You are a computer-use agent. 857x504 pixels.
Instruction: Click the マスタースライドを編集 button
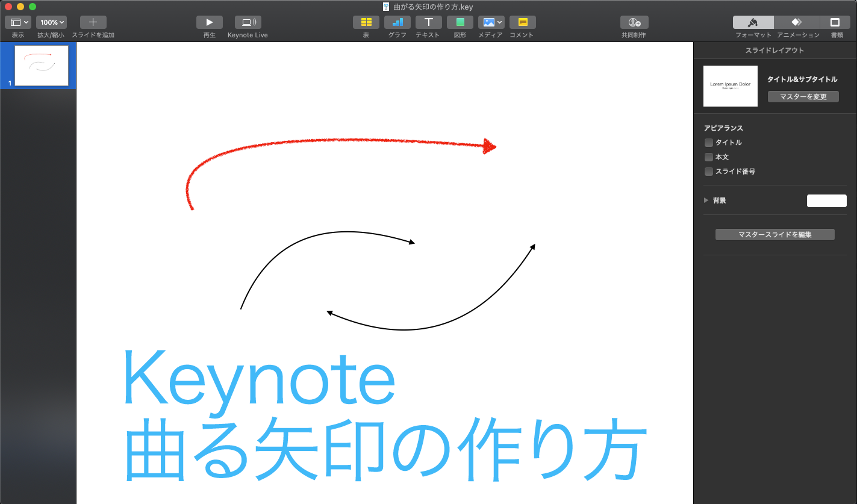click(x=774, y=235)
